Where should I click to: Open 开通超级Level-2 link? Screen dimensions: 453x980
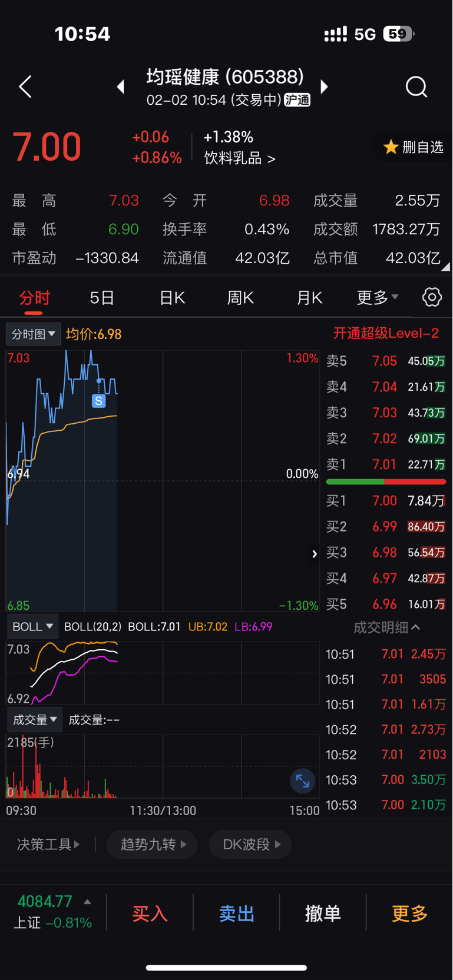click(x=386, y=334)
